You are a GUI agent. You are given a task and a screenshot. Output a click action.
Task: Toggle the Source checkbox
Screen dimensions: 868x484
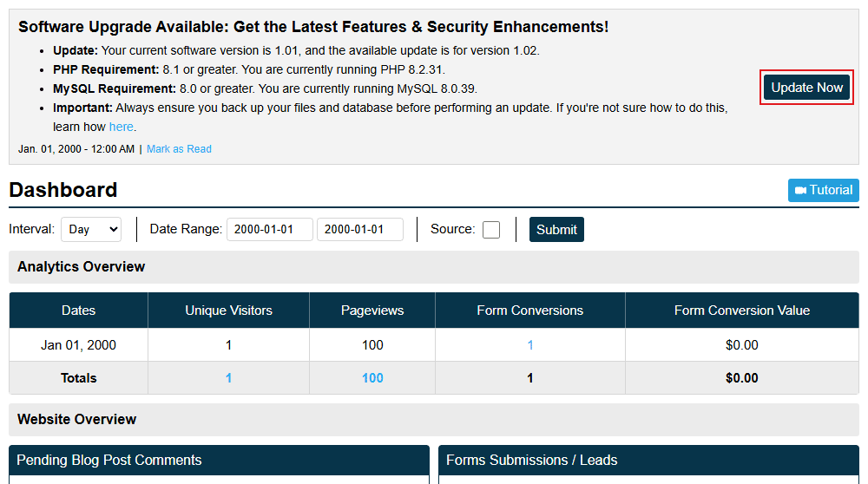491,230
